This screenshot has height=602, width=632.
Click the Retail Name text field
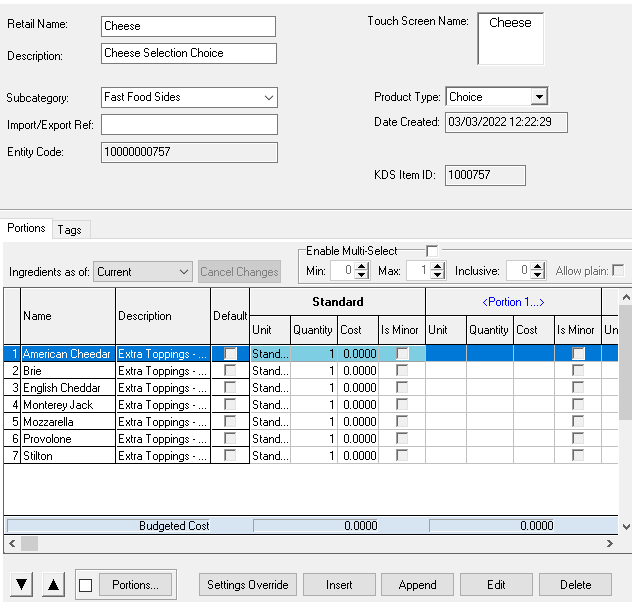point(189,26)
